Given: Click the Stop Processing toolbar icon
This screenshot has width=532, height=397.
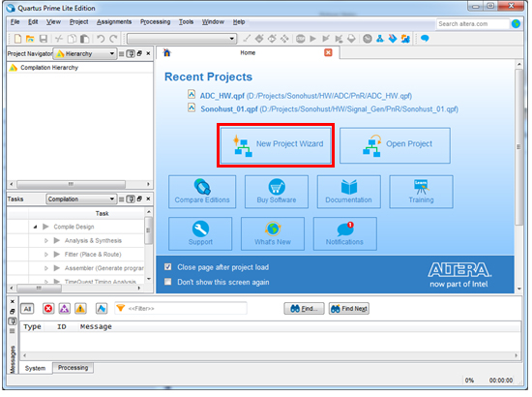Looking at the screenshot, I should 300,39.
